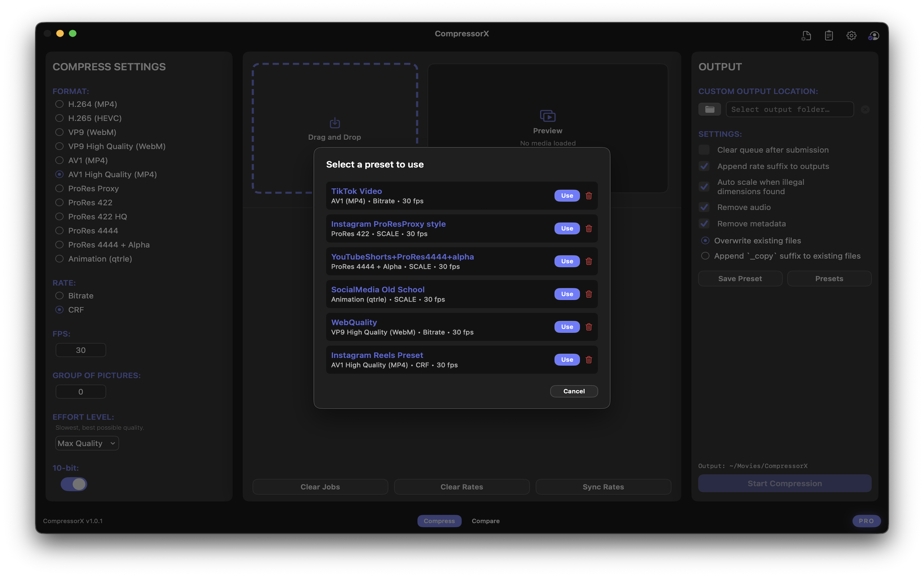This screenshot has width=924, height=577.
Task: Disable the 10-bit toggle
Action: pos(74,484)
